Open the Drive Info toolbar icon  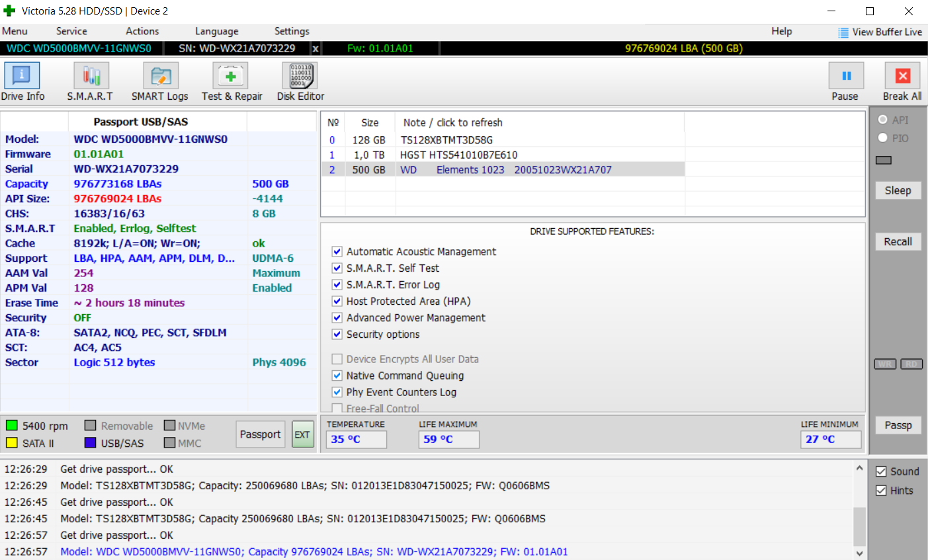pos(22,75)
